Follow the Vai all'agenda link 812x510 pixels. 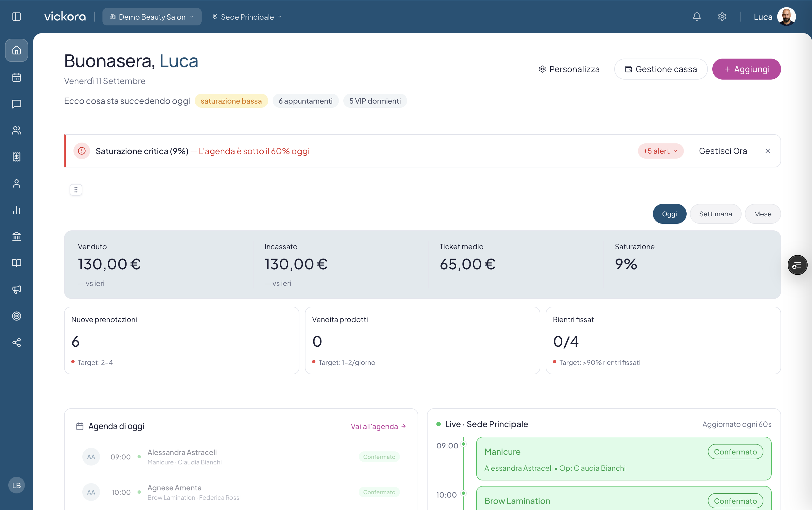point(378,426)
